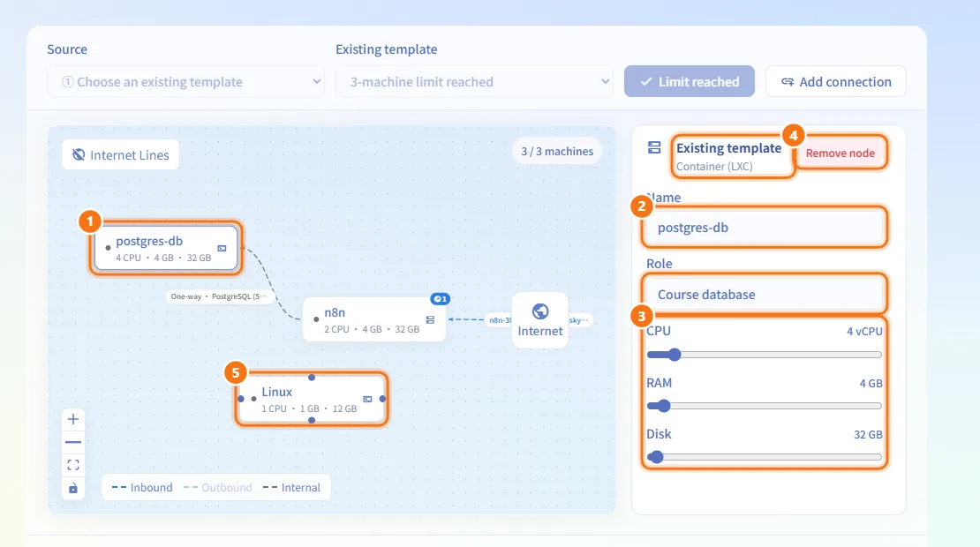Click the Internet globe icon
The width and height of the screenshot is (980, 547).
click(x=540, y=311)
